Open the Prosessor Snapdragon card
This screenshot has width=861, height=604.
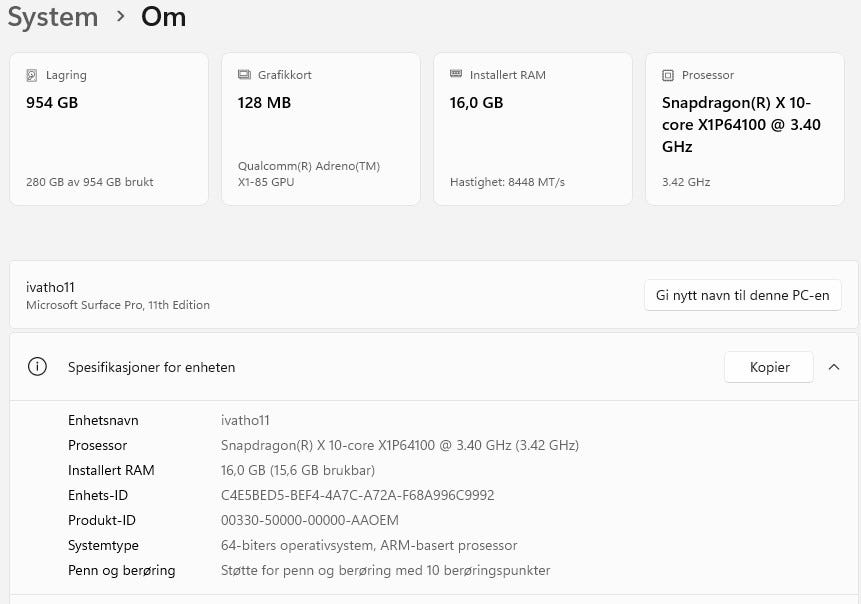click(745, 129)
